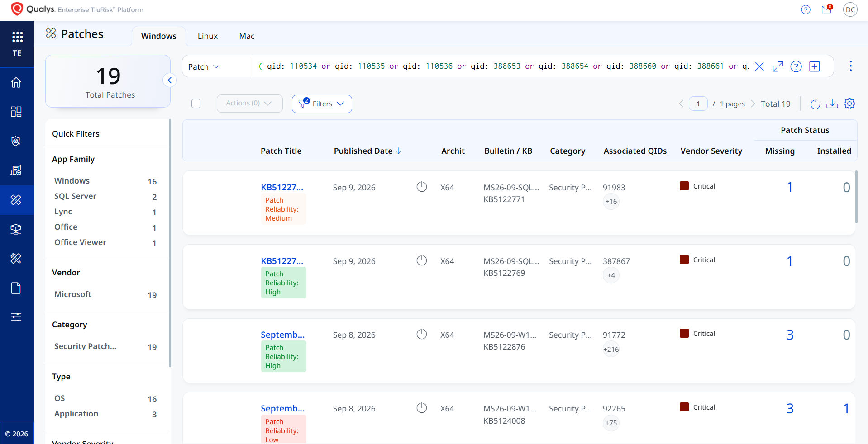Open table settings gear icon
Viewport: 868px width, 444px height.
tap(849, 104)
